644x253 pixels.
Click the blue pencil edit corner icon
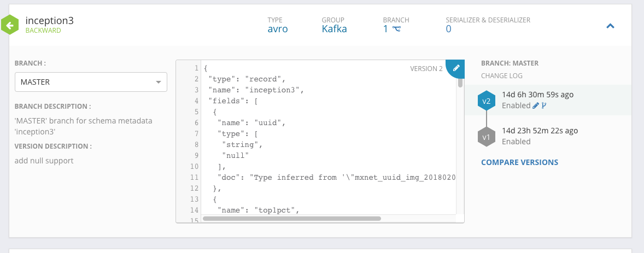(456, 68)
